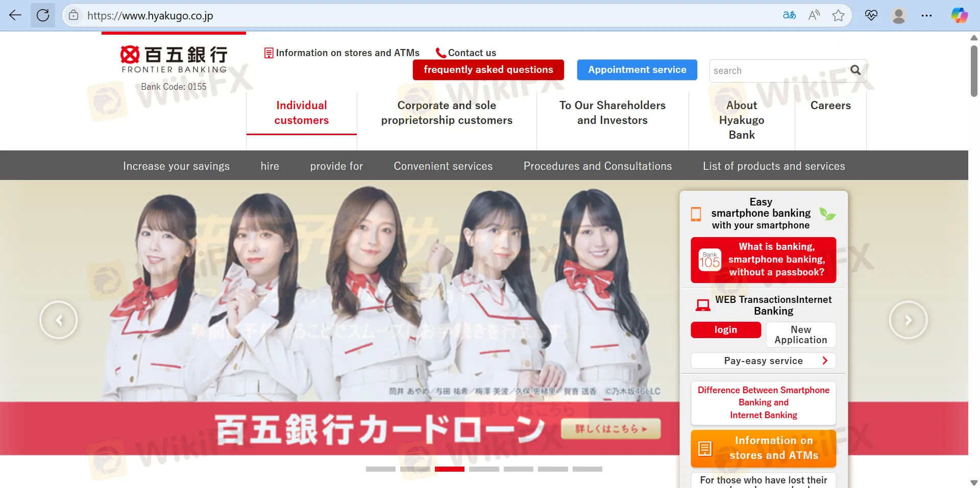Open Difference Between Smartphone Banking link
The image size is (980, 488).
764,403
